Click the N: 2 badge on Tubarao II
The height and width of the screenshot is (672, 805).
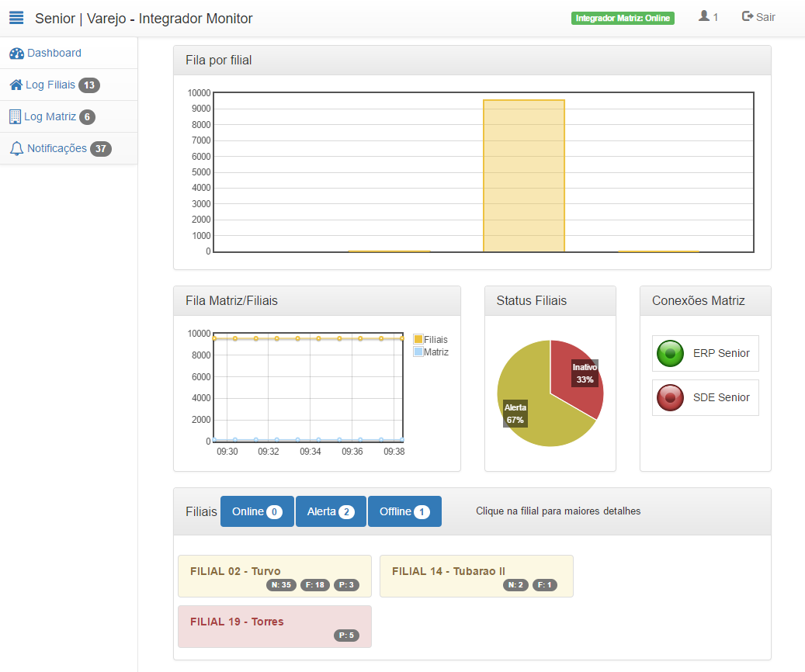[515, 585]
